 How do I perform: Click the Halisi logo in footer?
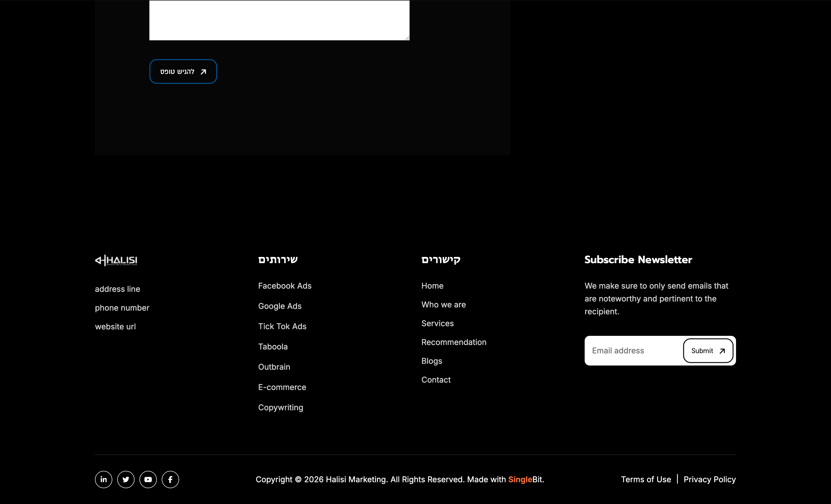click(116, 260)
